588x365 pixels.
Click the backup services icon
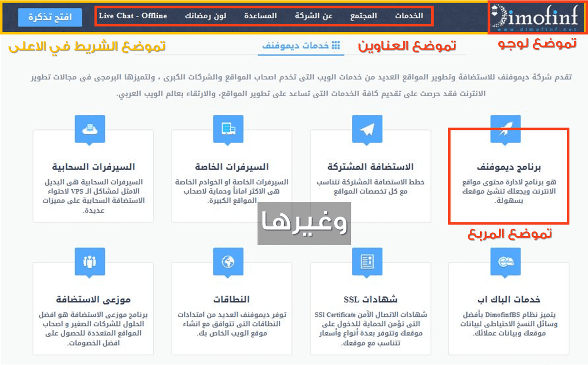[505, 262]
